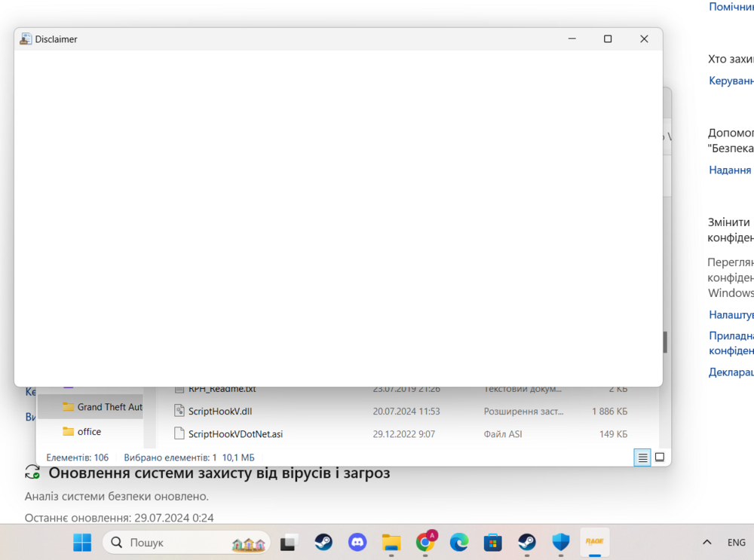The image size is (754, 560).
Task: Switch file list to details view layout
Action: pyautogui.click(x=642, y=457)
